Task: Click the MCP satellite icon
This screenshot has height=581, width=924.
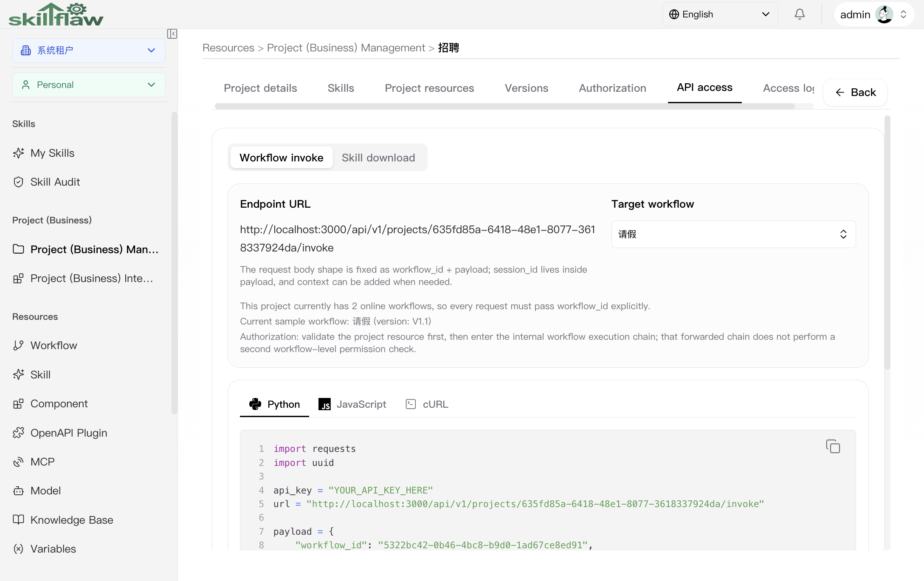Action: point(18,462)
